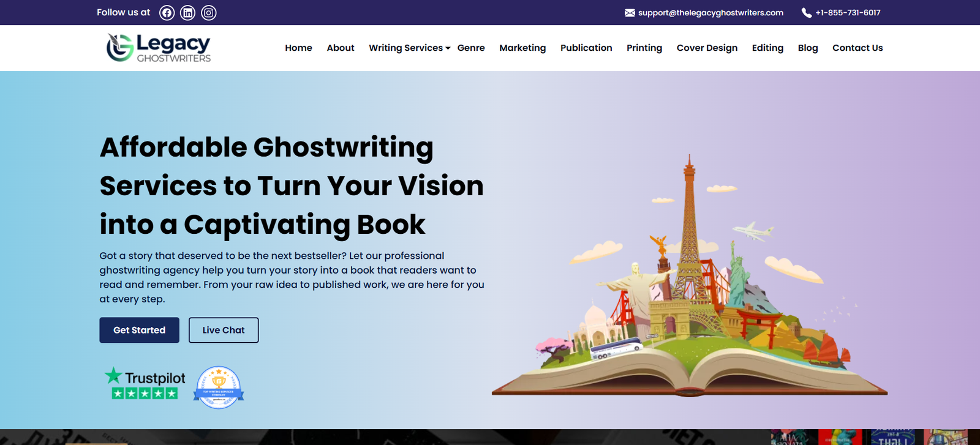The height and width of the screenshot is (445, 980).
Task: Click the Trustpilot five-star badge
Action: coord(145,383)
